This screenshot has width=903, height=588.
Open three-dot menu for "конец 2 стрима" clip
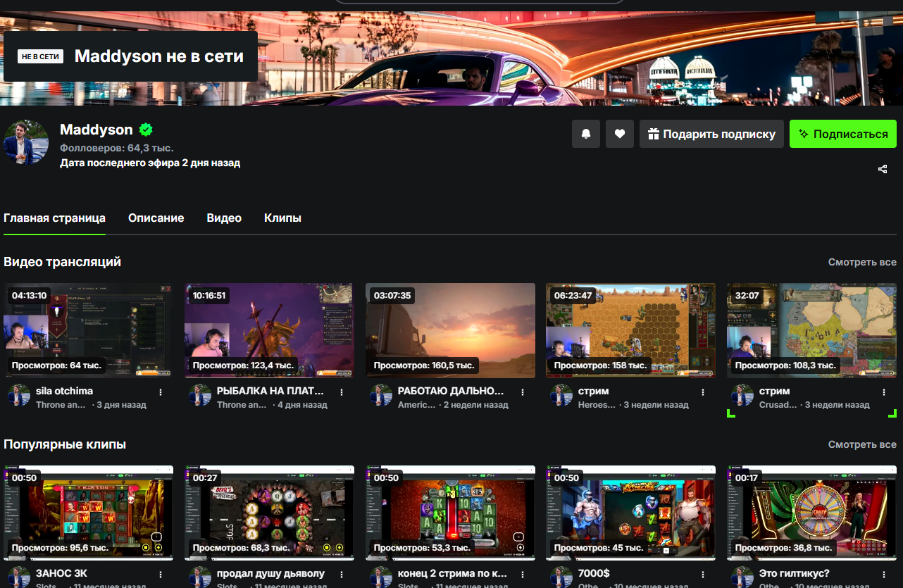523,575
